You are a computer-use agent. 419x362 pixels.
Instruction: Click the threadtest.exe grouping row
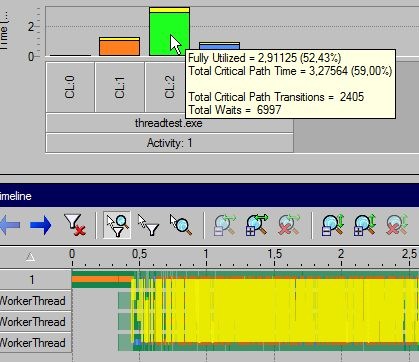tap(169, 123)
